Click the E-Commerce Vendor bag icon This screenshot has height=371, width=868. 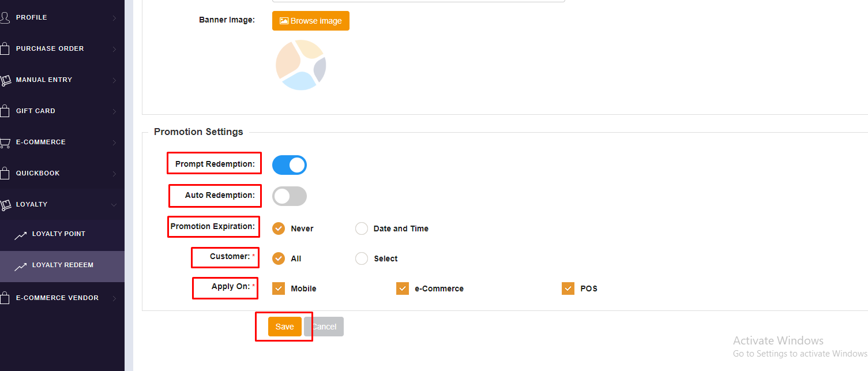coord(5,298)
